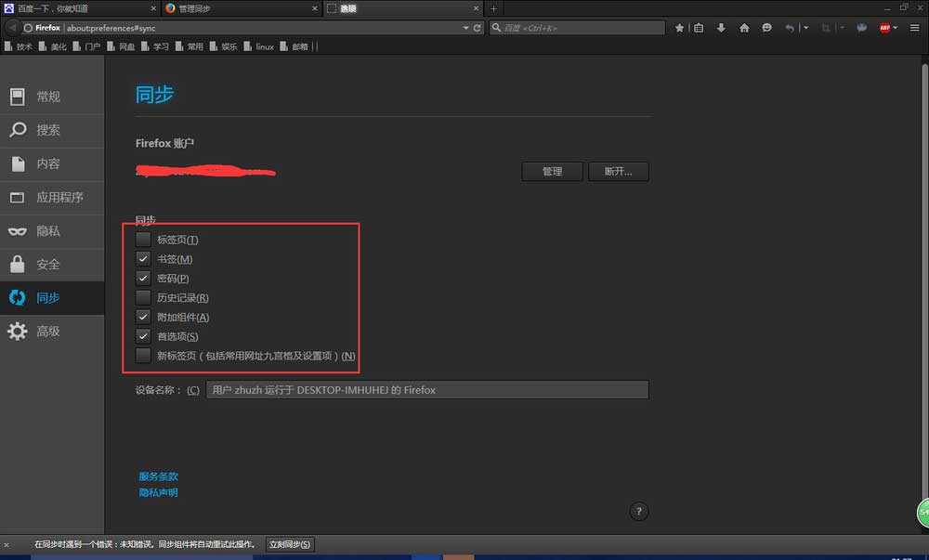Select the 同步 sidebar section
The height and width of the screenshot is (560, 929).
(52, 298)
